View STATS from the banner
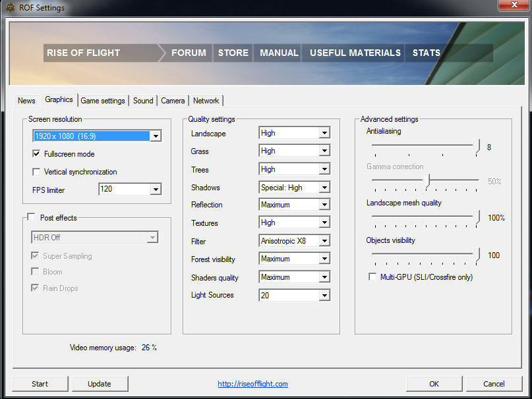Screen dimensions: 532x399 427,53
